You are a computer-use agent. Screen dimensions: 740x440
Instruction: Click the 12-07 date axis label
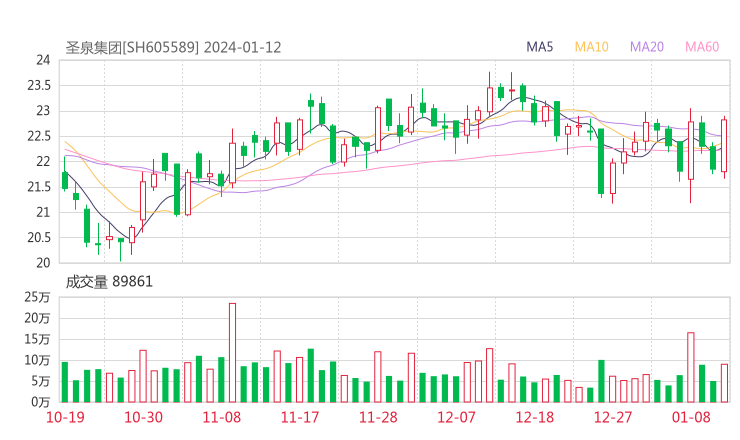tap(456, 417)
